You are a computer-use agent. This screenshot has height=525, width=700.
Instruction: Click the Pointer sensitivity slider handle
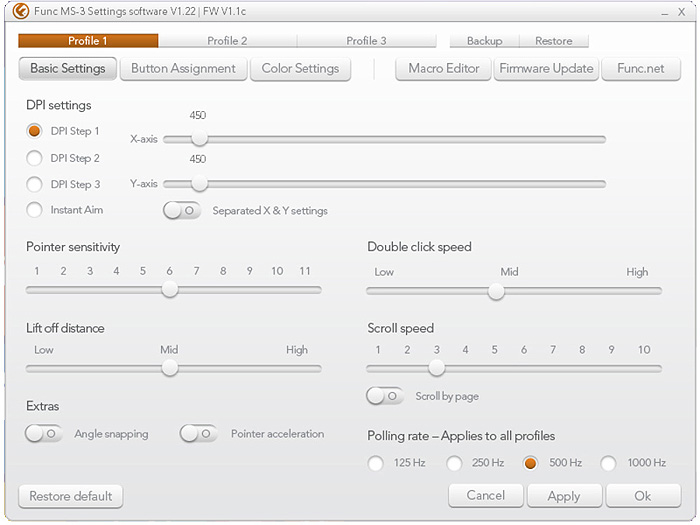point(170,290)
